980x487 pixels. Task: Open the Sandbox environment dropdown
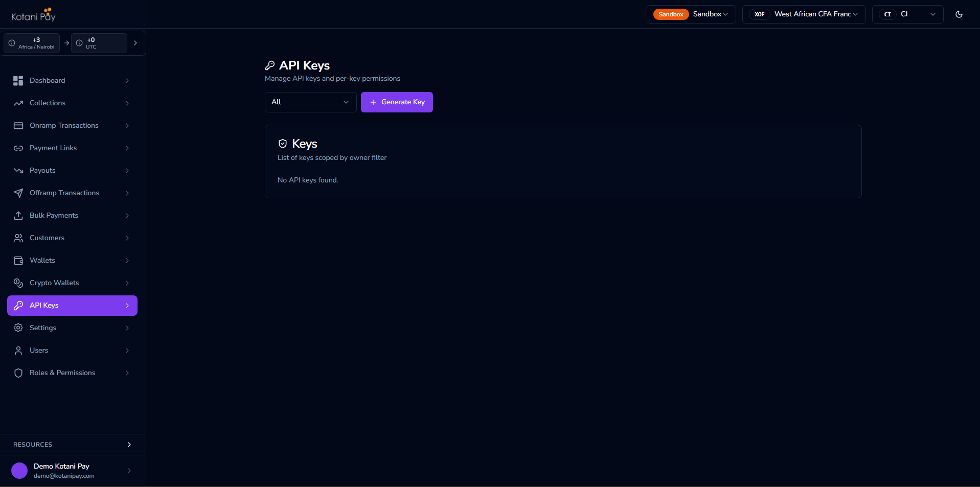click(691, 14)
